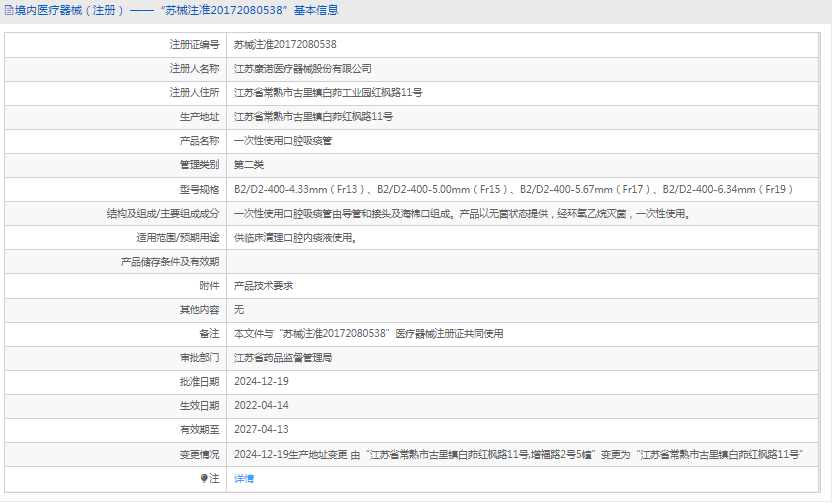Viewport: 832px width, 504px height.
Task: Click other content value 无
Action: (239, 310)
